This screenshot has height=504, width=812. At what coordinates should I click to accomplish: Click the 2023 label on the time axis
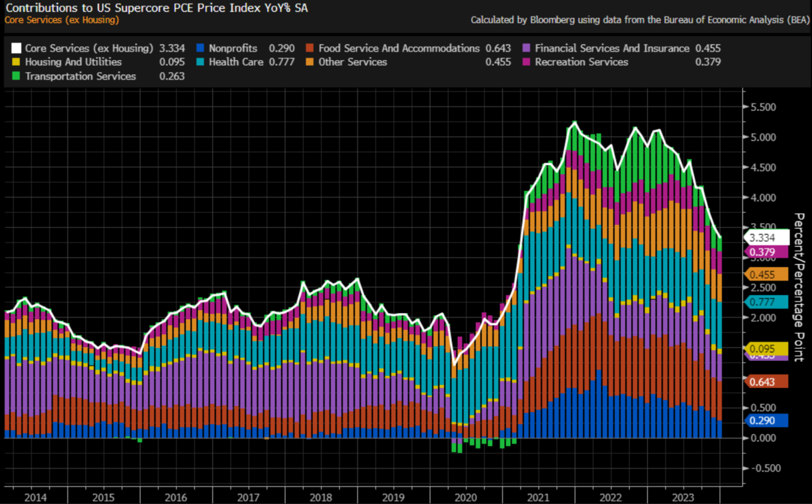point(683,497)
